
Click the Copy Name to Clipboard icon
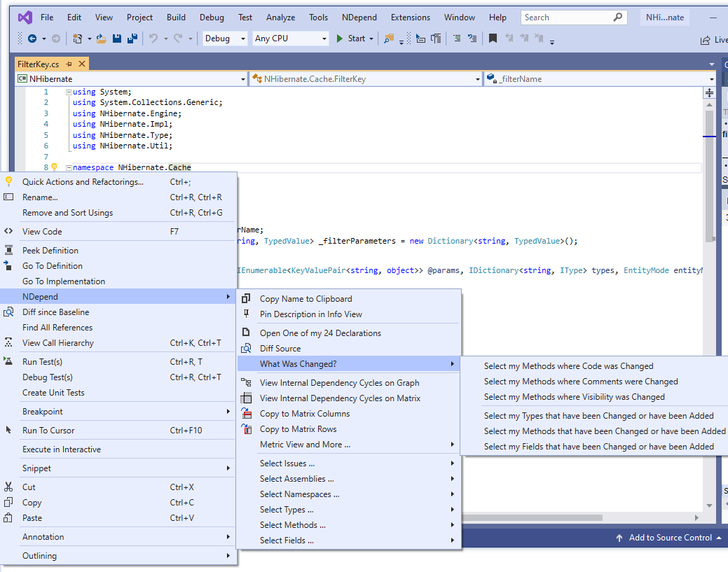(246, 299)
